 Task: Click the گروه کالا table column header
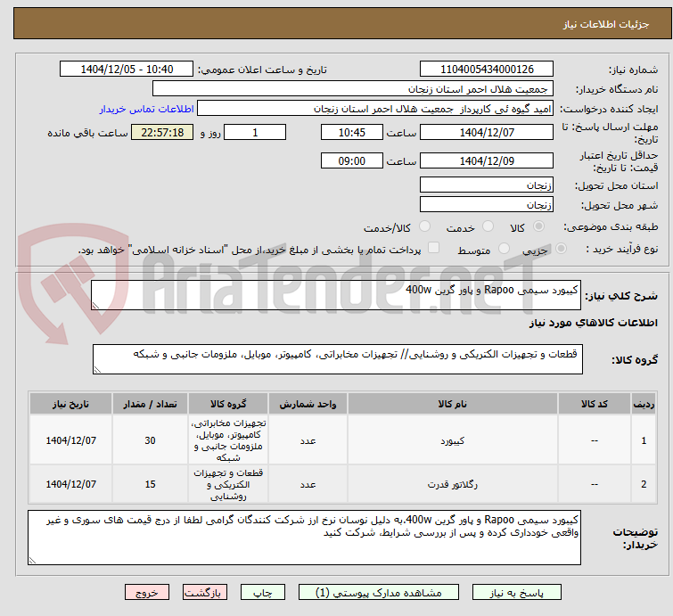(228, 404)
